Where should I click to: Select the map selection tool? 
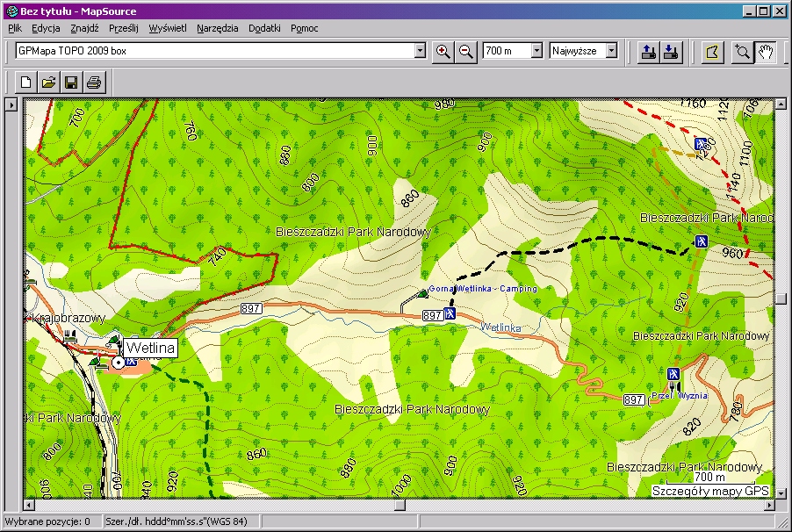713,52
